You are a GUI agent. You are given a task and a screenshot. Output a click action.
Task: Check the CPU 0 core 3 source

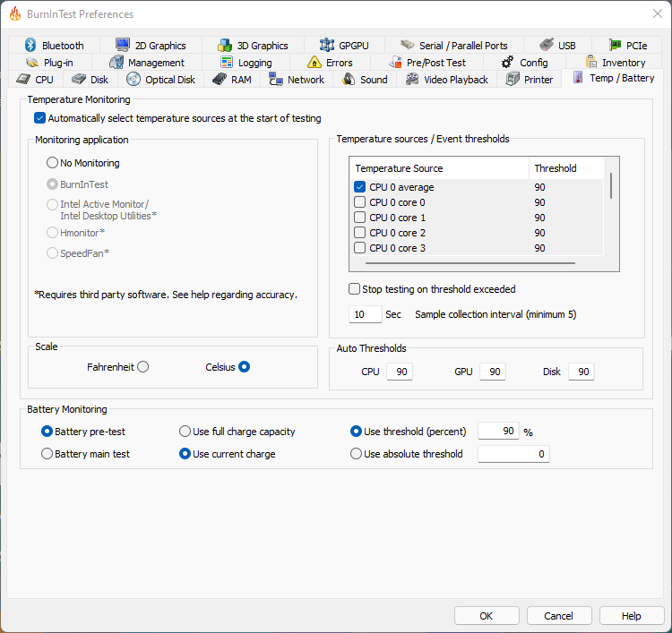359,248
